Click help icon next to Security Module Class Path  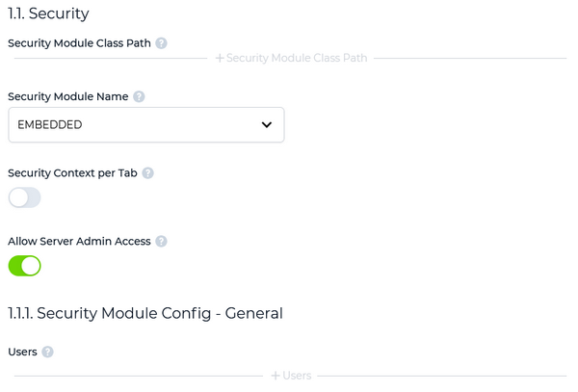(x=161, y=43)
